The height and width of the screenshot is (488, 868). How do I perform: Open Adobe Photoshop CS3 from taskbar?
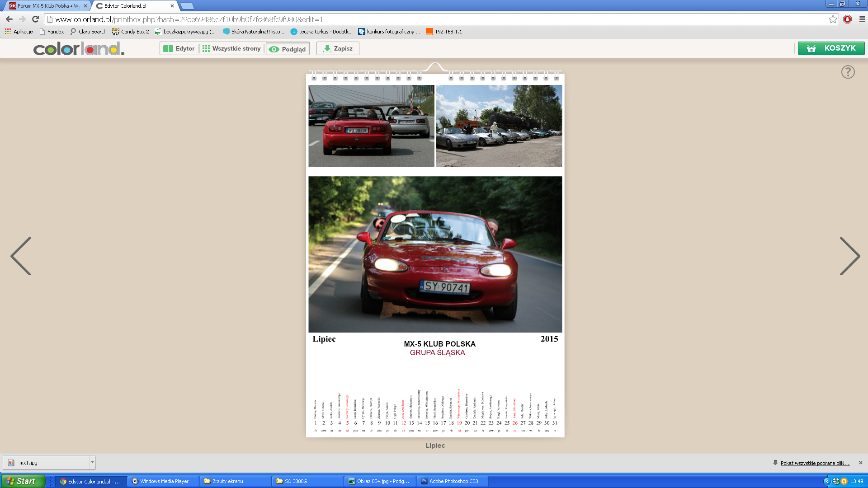pyautogui.click(x=453, y=481)
